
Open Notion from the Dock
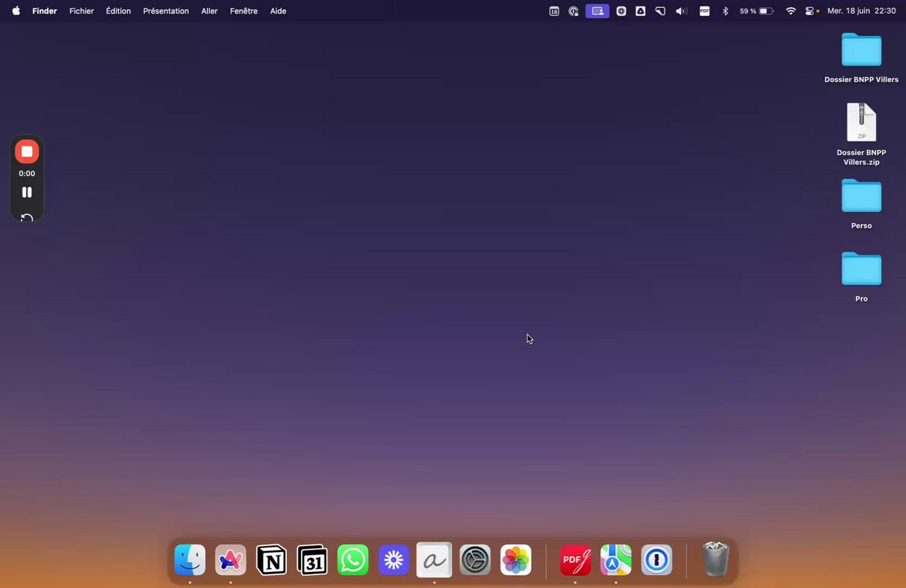(x=272, y=560)
